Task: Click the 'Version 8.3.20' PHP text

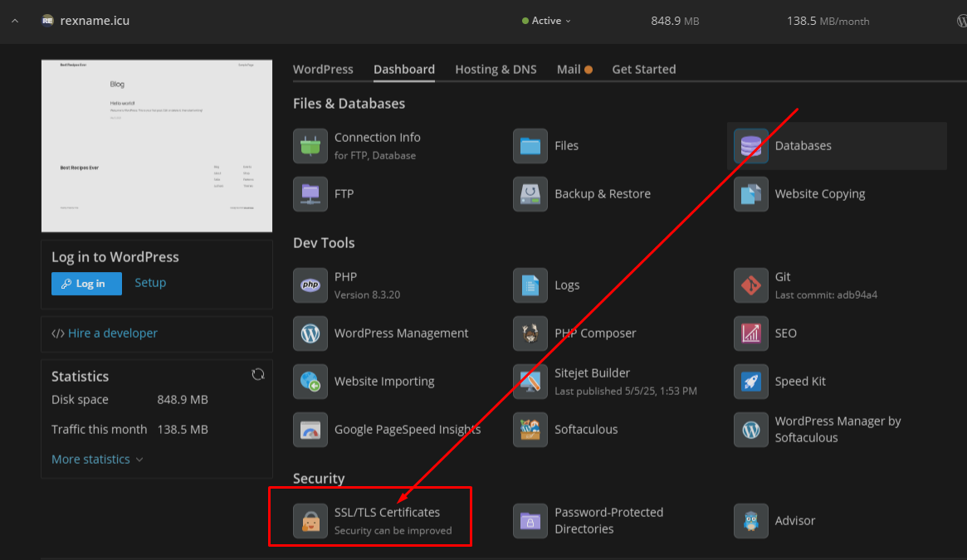Action: point(367,295)
